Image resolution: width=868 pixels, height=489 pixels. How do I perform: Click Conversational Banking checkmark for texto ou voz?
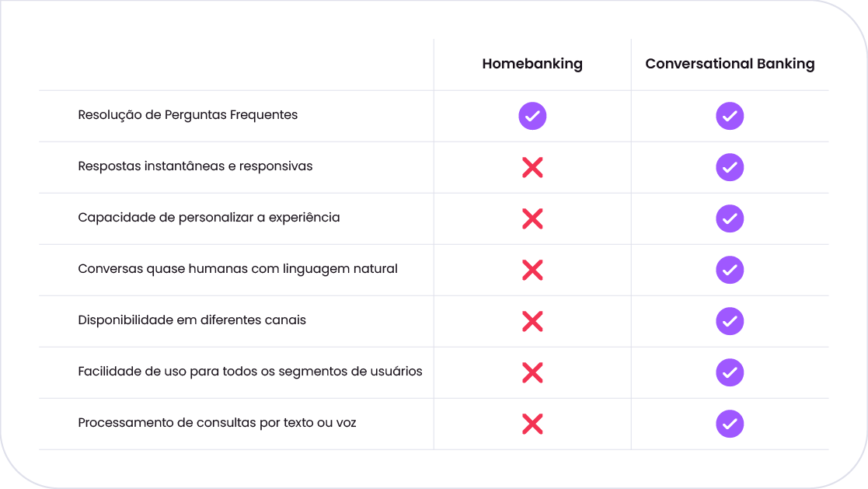coord(730,424)
